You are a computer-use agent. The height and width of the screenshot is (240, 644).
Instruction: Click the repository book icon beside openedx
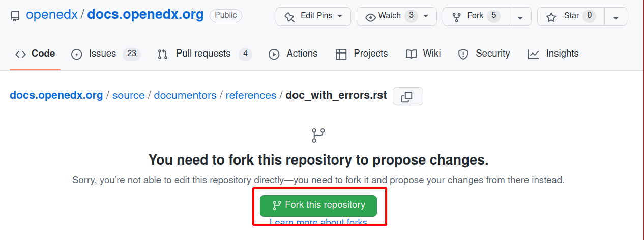tap(15, 16)
